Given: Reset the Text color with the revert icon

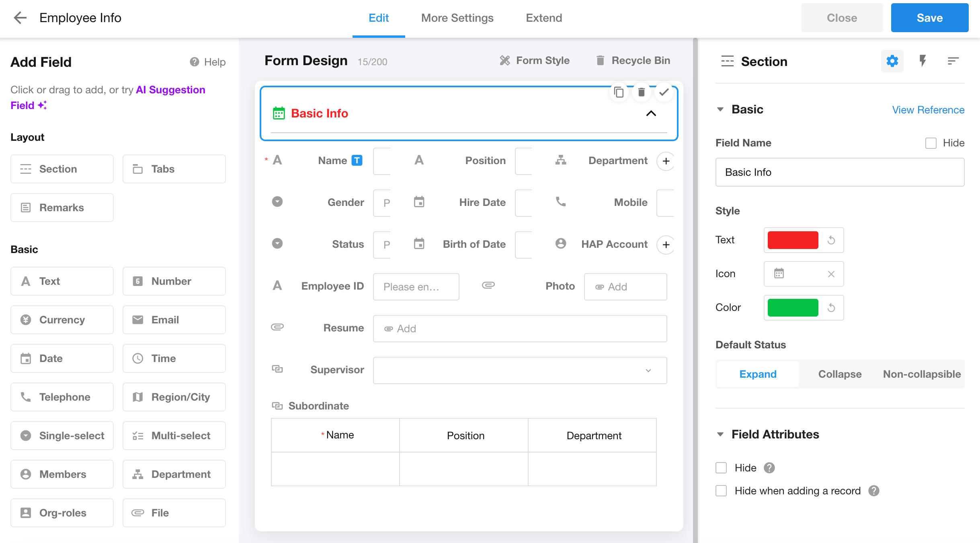Looking at the screenshot, I should pos(831,240).
